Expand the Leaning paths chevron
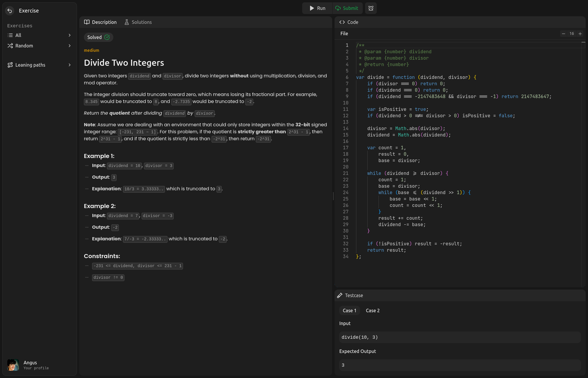Image resolution: width=588 pixels, height=378 pixels. (70, 65)
